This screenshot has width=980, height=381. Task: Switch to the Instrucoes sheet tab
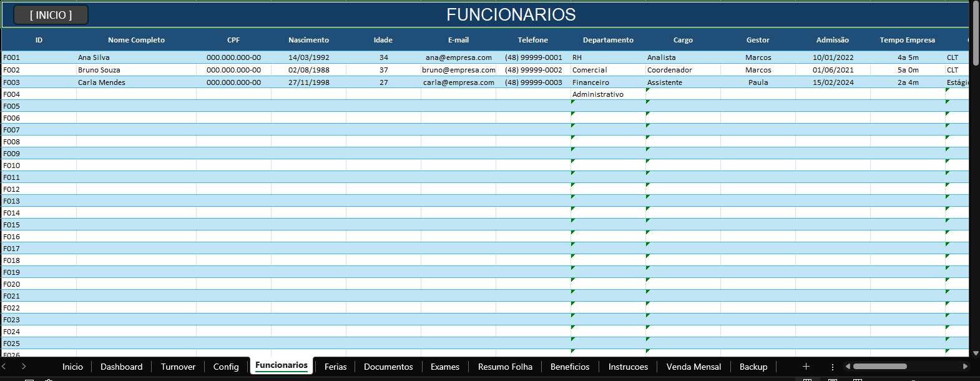pos(628,367)
